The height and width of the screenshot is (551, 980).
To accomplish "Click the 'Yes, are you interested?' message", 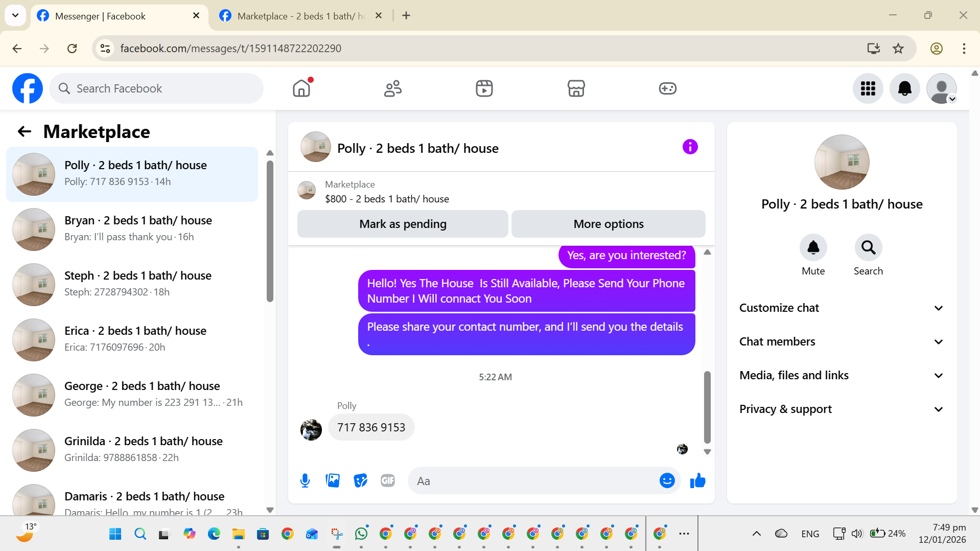I will tap(626, 256).
